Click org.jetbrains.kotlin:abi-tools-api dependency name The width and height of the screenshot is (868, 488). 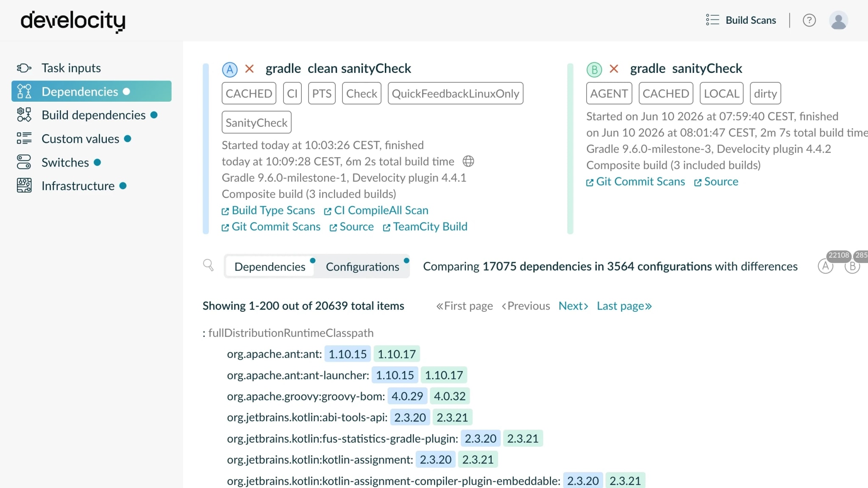pyautogui.click(x=307, y=417)
